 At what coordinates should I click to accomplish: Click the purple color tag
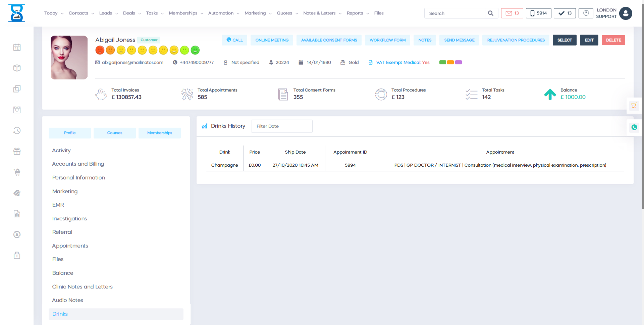coord(459,62)
